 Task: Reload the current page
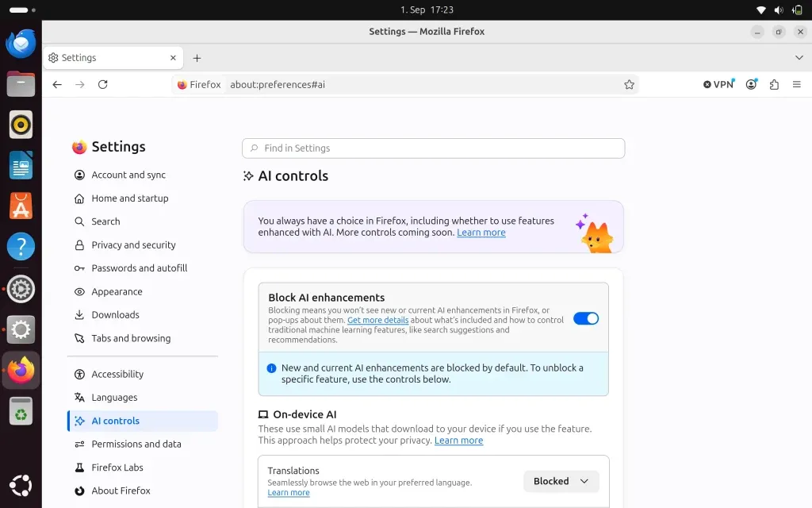click(102, 84)
